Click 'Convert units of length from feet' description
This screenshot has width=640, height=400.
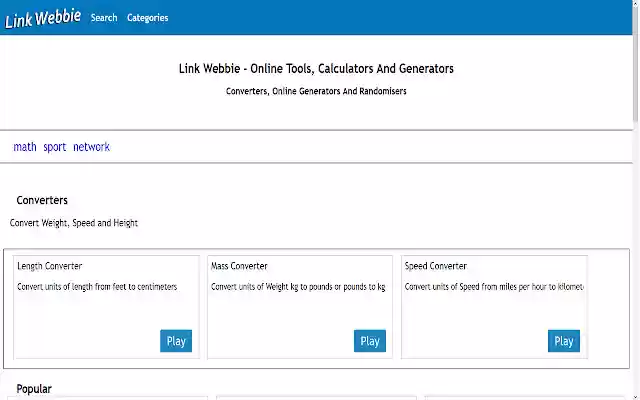click(97, 287)
